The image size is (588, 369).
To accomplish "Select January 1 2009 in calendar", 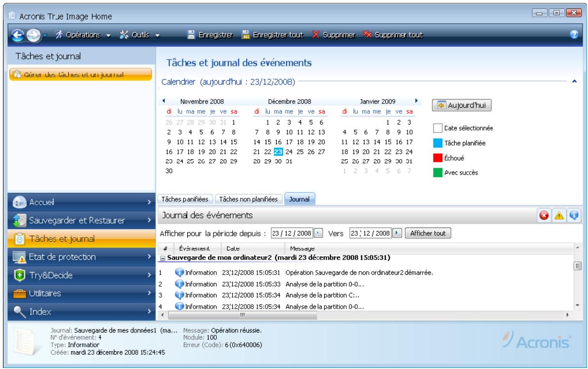I will (387, 122).
